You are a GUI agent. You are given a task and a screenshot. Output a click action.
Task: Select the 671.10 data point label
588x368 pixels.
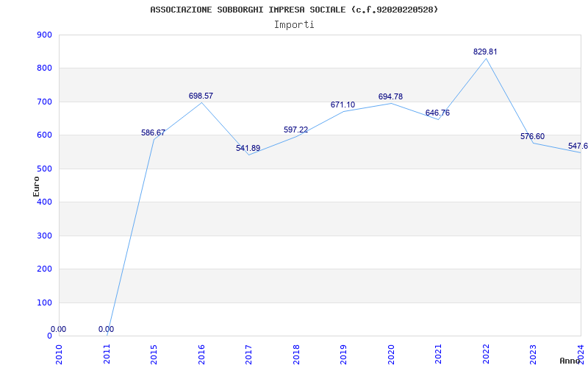pyautogui.click(x=343, y=105)
